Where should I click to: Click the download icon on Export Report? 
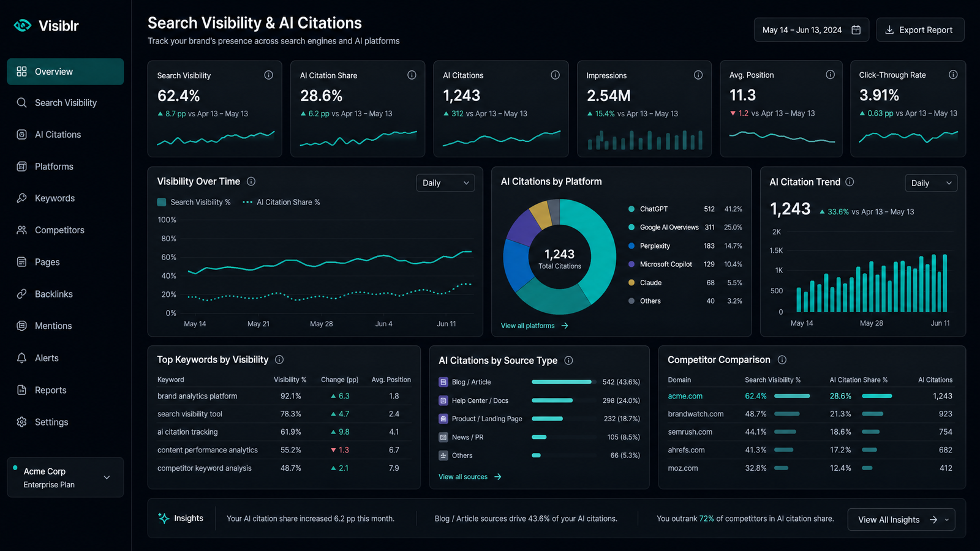point(889,30)
